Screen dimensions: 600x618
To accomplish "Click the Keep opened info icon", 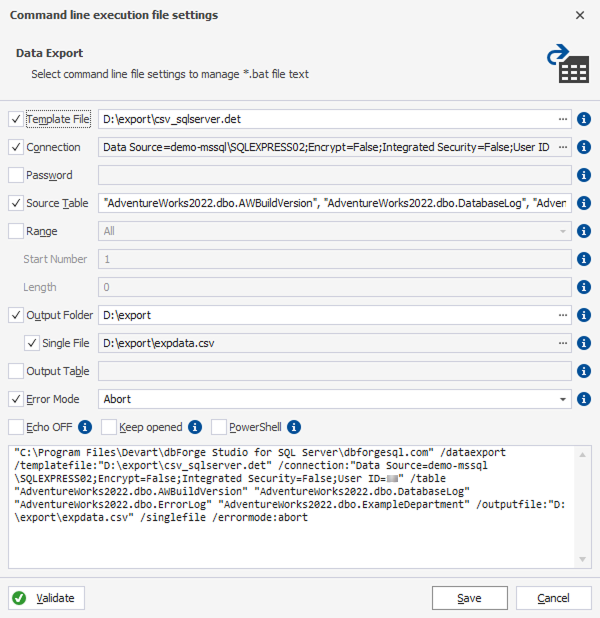I will (x=195, y=427).
